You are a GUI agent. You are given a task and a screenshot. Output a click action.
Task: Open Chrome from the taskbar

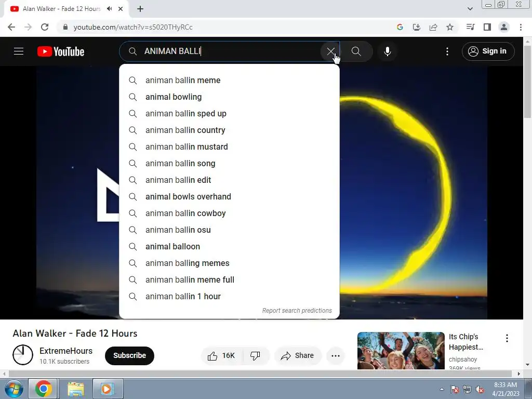point(43,389)
